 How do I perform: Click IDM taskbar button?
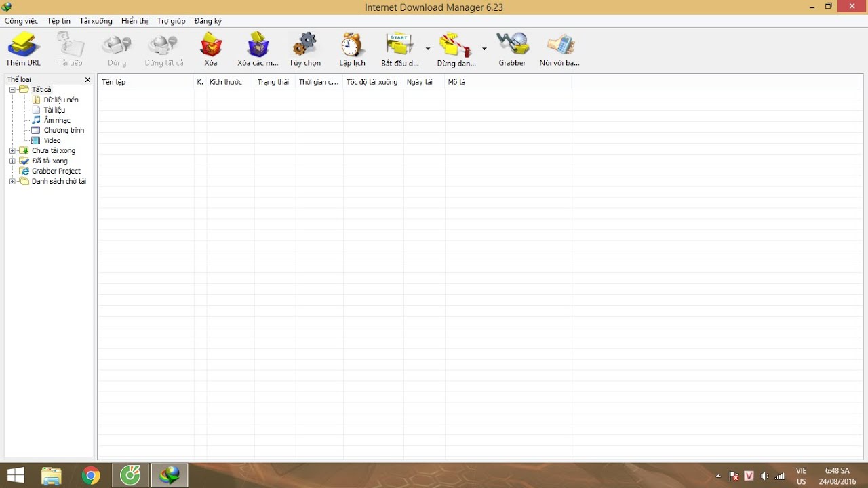169,475
